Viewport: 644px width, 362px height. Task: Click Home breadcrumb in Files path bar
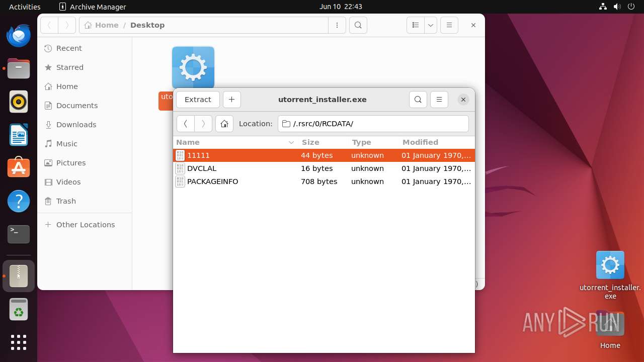(x=102, y=25)
